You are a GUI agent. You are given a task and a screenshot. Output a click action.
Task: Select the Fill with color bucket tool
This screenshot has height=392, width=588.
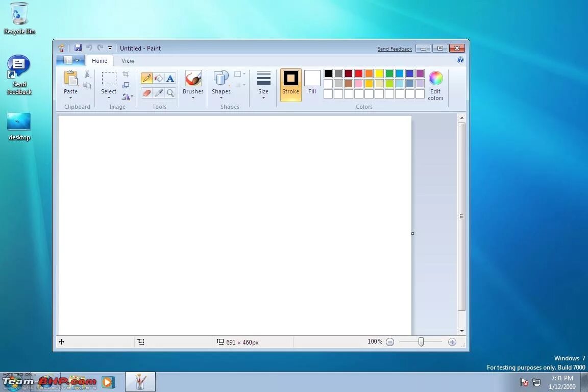pos(159,78)
